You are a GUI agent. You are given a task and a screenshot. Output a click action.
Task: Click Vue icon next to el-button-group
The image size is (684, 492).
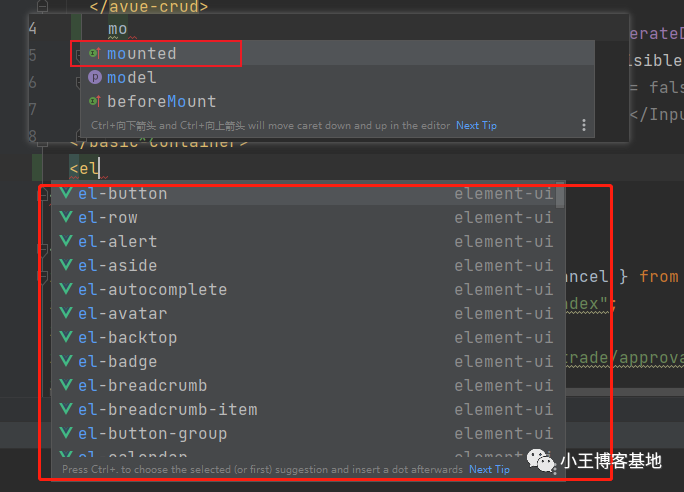tap(66, 433)
